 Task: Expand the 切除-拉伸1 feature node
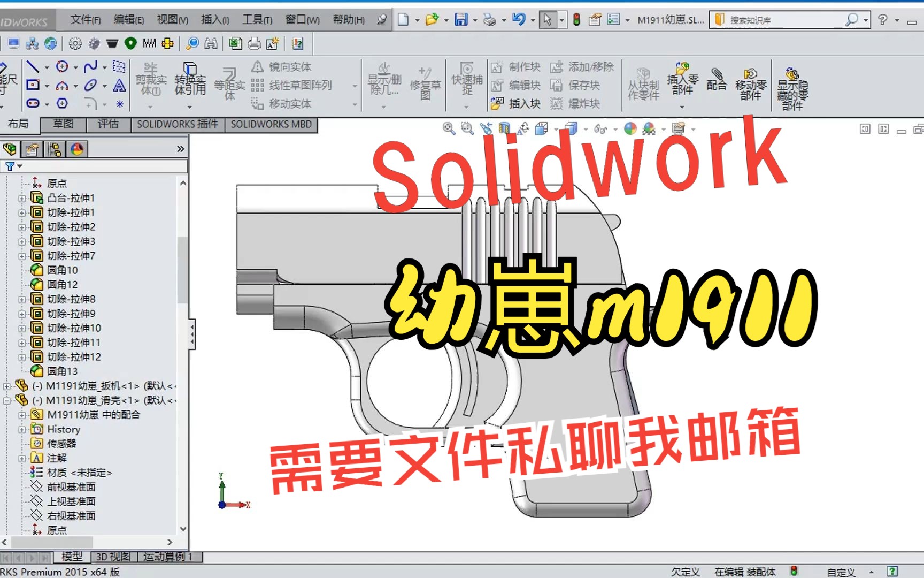[x=21, y=212]
